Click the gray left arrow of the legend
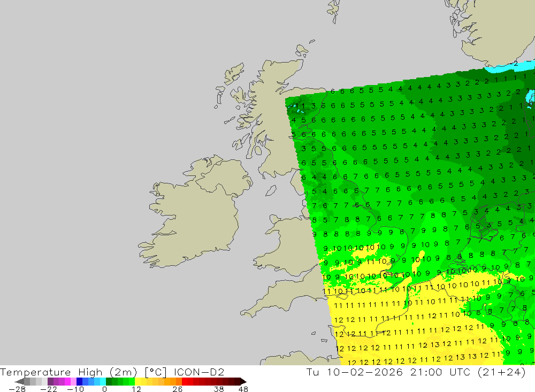Screen dimensions: 535x392 click(19, 382)
